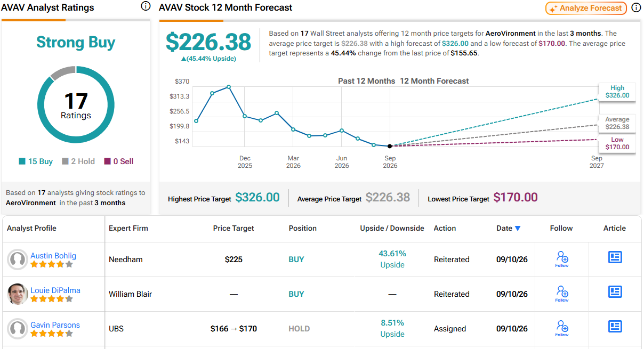
Task: Open info icon next to Analyze Forecast
Action: coord(636,7)
